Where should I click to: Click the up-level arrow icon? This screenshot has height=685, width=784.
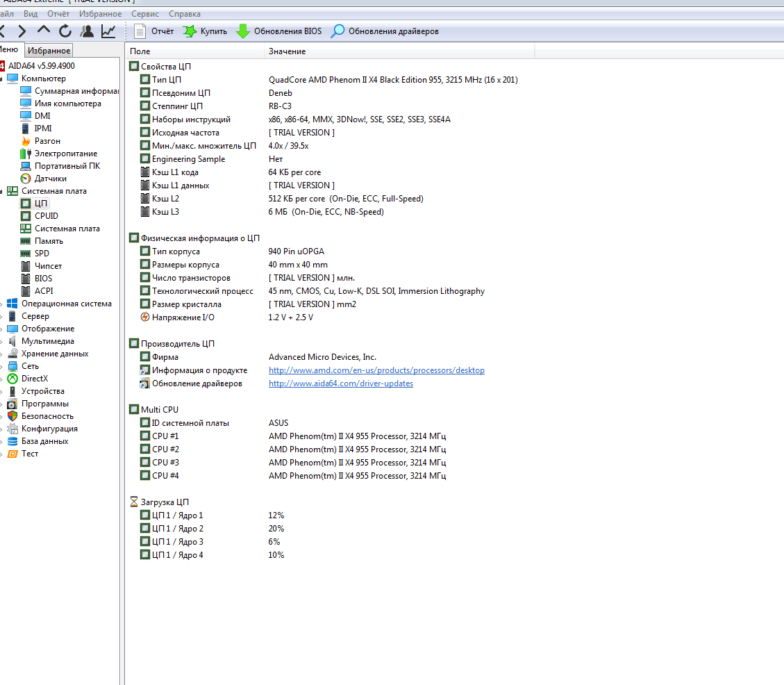pyautogui.click(x=44, y=30)
